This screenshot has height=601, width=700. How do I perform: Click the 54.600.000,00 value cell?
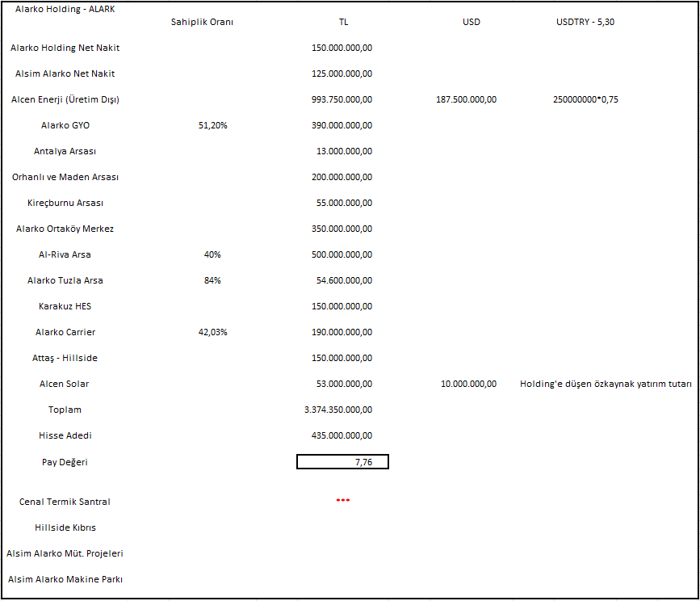point(344,281)
